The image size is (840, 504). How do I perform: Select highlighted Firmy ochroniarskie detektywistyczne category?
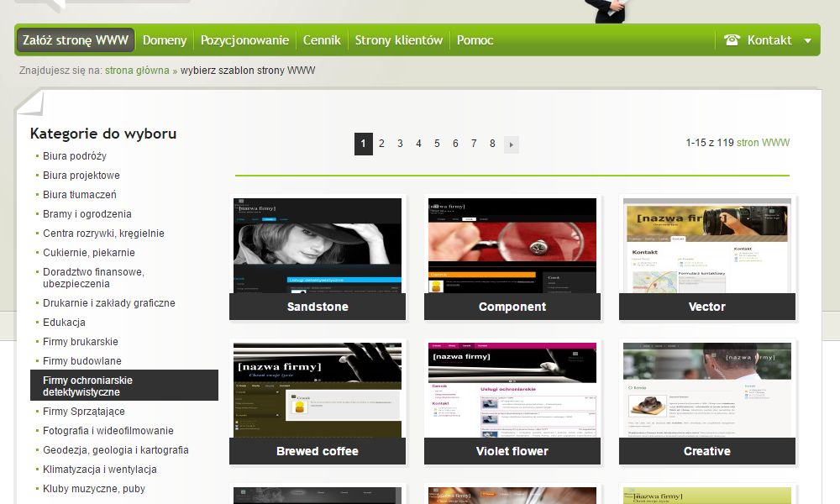pyautogui.click(x=124, y=386)
